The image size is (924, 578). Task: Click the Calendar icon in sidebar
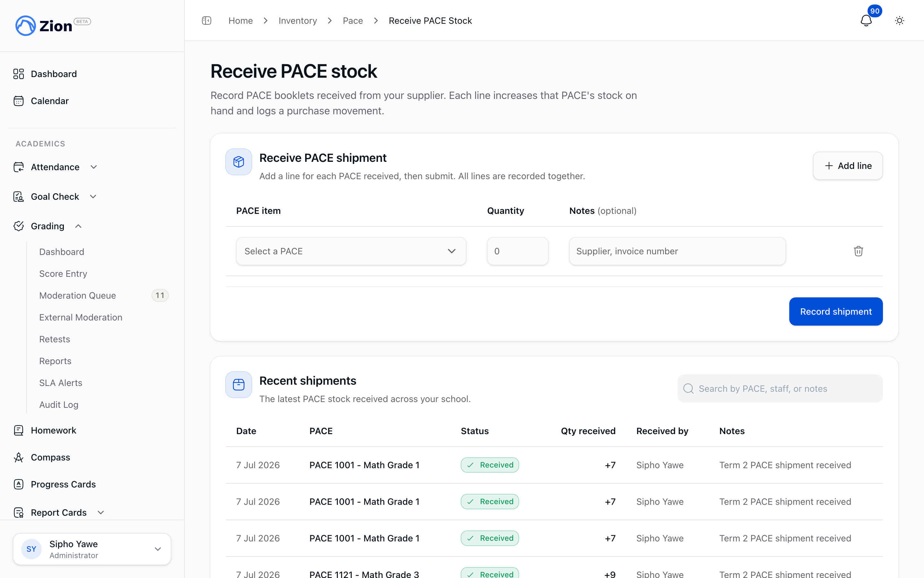coord(19,101)
